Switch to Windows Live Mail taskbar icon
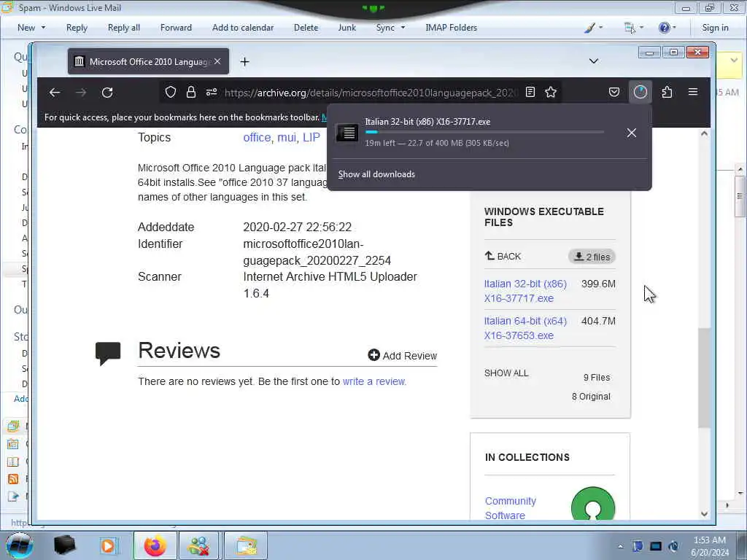 [x=246, y=545]
